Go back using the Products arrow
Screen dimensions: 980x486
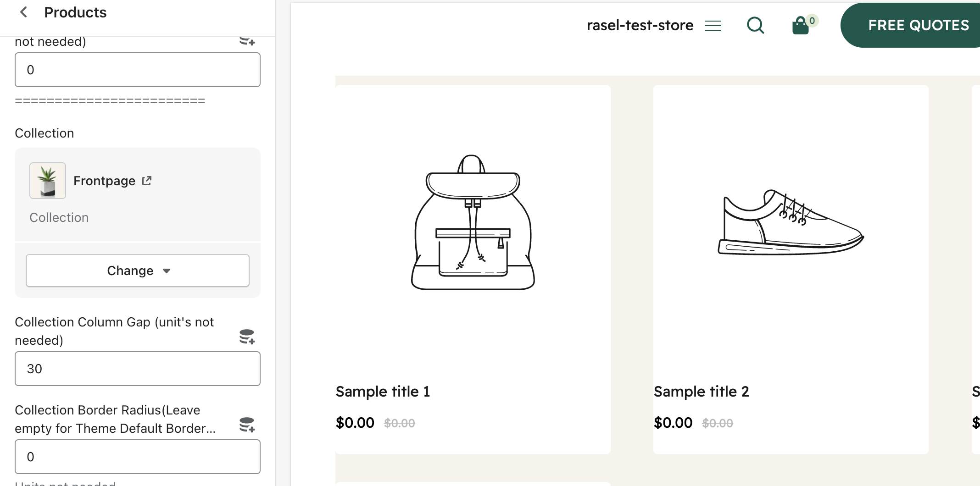click(x=24, y=12)
